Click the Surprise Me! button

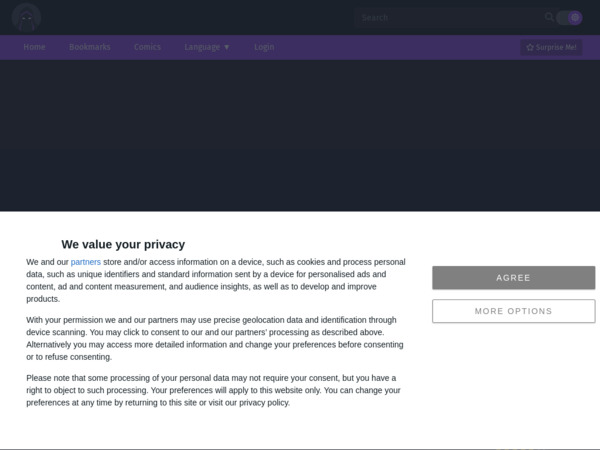point(551,47)
